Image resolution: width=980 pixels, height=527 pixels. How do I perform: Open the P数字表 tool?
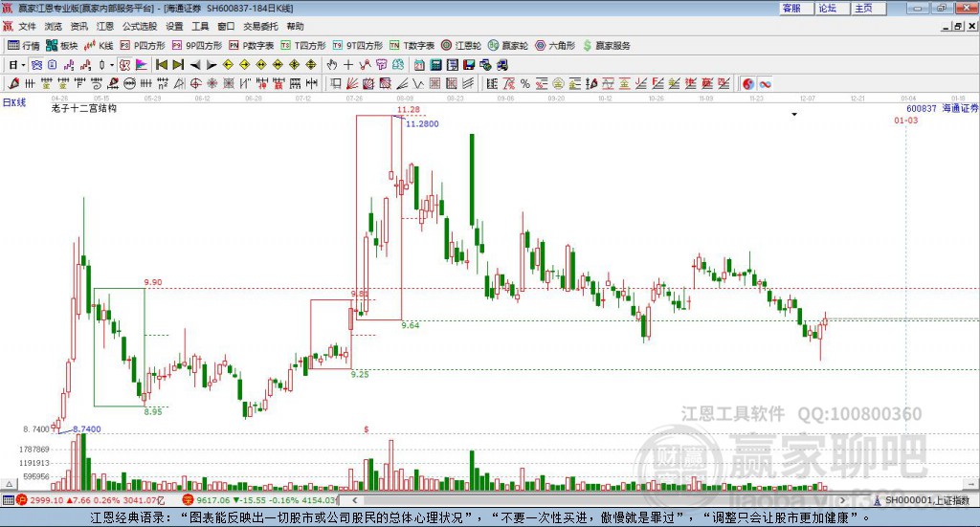pyautogui.click(x=251, y=46)
